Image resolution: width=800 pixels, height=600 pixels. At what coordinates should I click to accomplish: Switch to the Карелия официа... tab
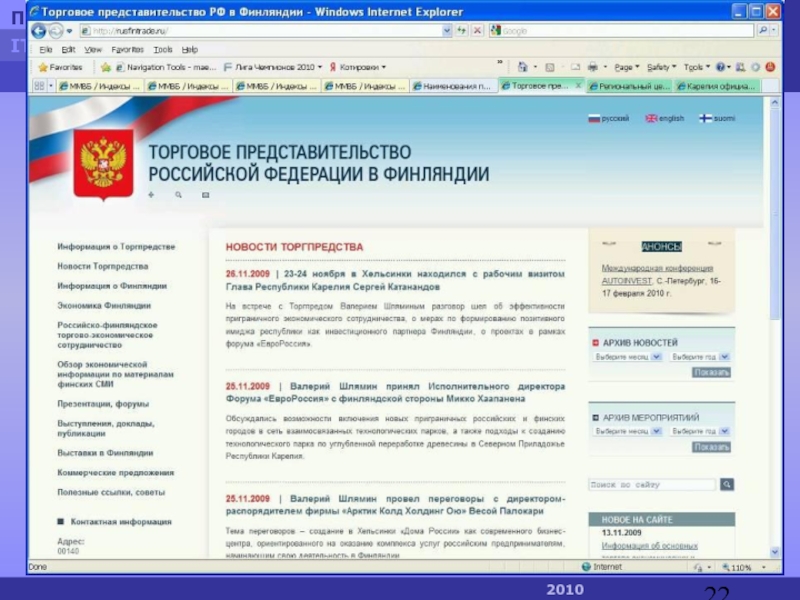click(717, 86)
